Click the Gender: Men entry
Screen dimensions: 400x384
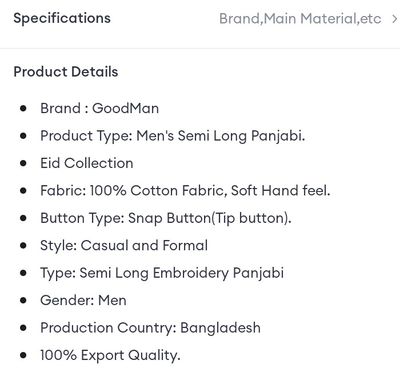coord(83,300)
